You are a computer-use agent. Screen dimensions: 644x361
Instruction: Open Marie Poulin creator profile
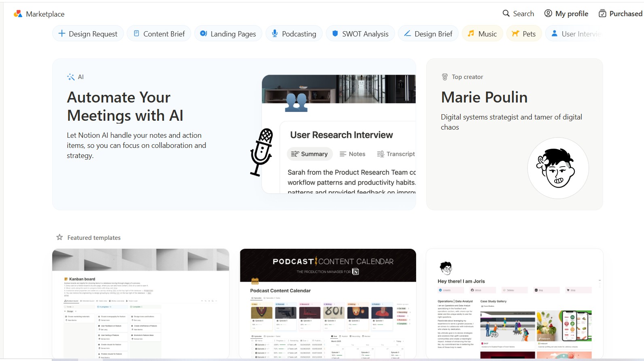(x=484, y=97)
